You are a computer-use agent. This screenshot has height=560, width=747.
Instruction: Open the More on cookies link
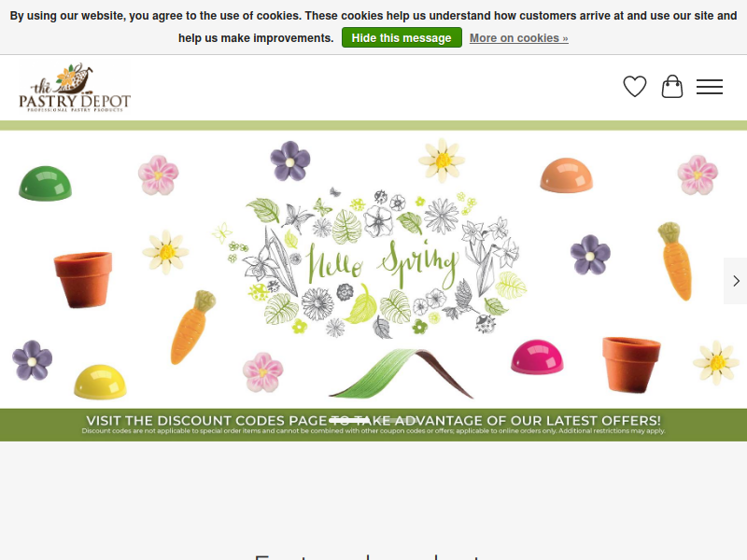pyautogui.click(x=519, y=38)
